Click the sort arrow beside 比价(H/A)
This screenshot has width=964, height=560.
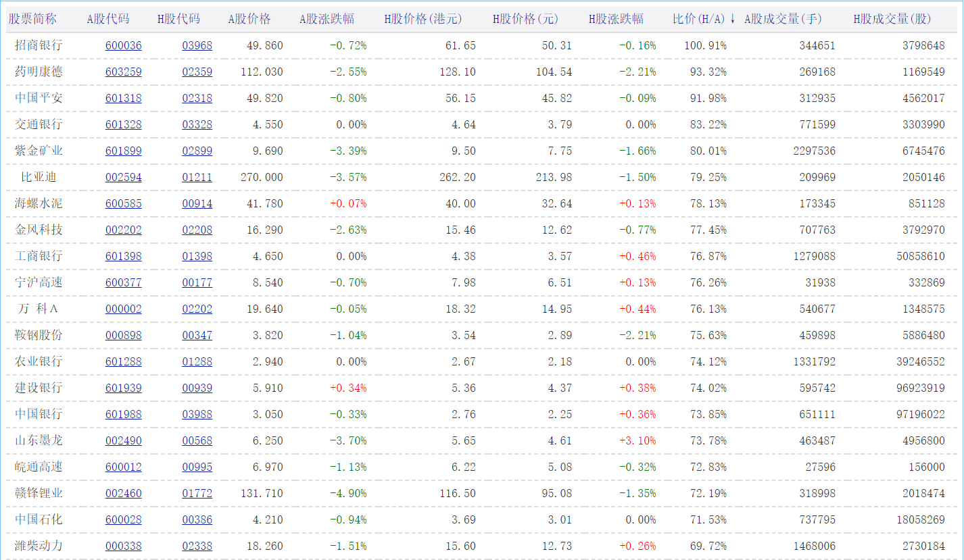click(733, 19)
